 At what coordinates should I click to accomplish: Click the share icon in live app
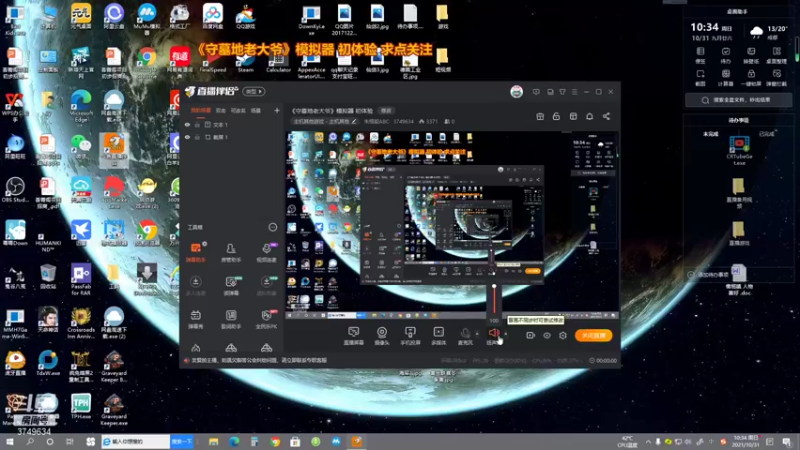[606, 116]
